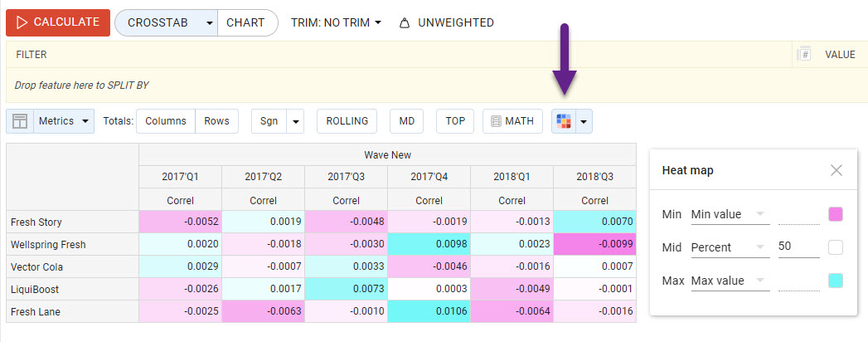Open the Min value type dropdown
The height and width of the screenshot is (342, 868).
[x=730, y=214]
